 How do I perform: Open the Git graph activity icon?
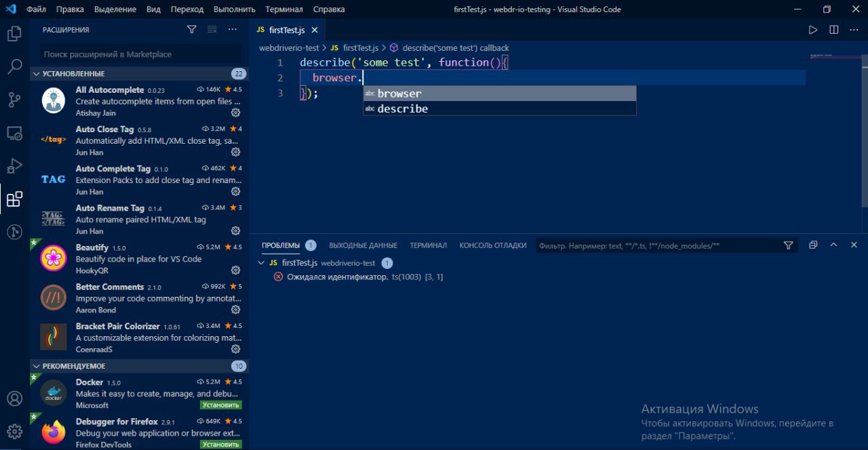coord(14,232)
